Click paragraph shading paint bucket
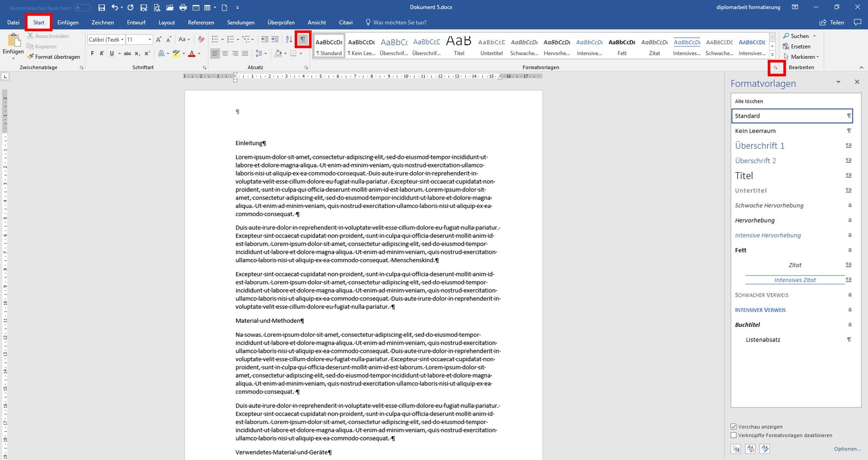The image size is (868, 460). [x=278, y=53]
